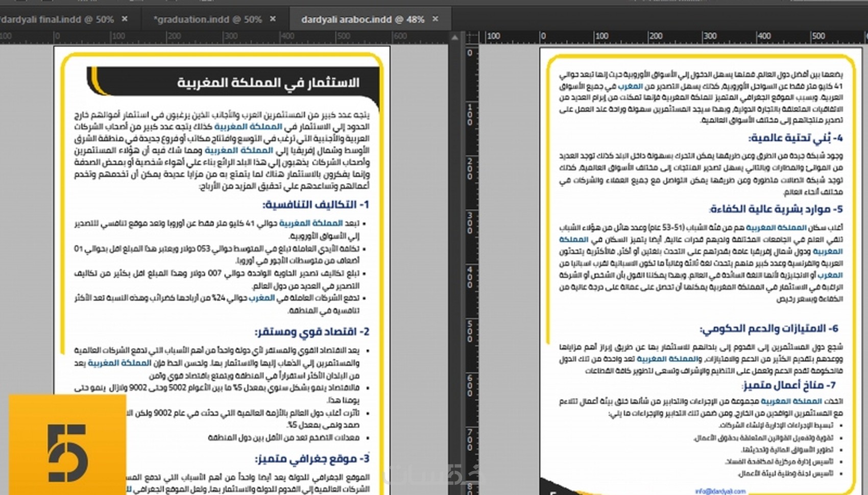Image resolution: width=868 pixels, height=495 pixels.
Task: Click the bullet "تبسيط الإجراءات الإدارية لإنشاء الشركات"
Action: 776,425
